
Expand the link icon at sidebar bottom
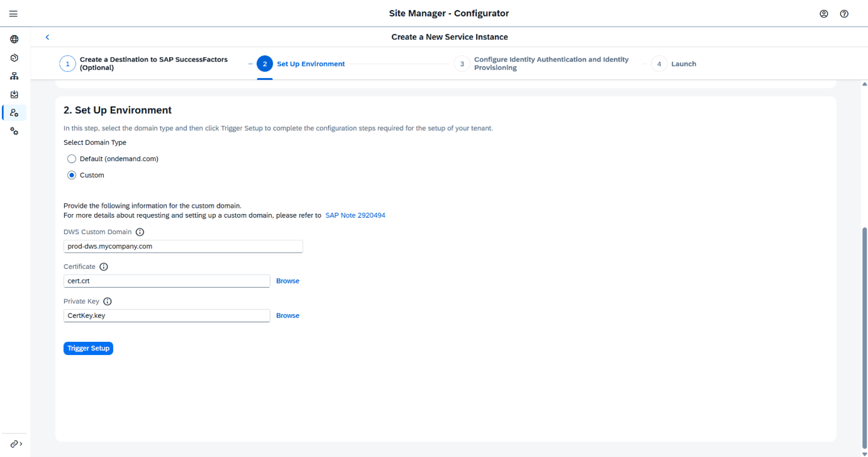(x=16, y=444)
